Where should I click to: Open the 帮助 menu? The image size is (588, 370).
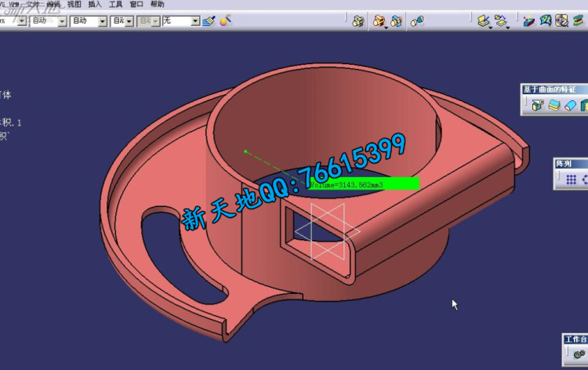157,4
